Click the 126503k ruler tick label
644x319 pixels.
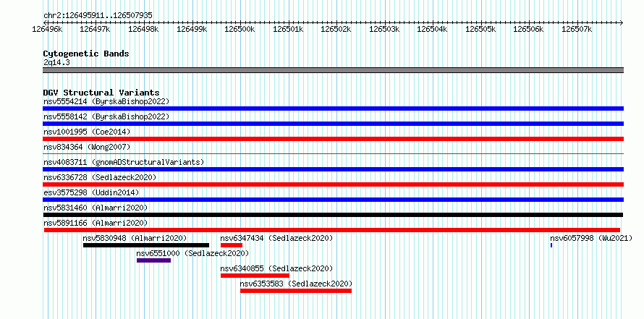[x=384, y=29]
